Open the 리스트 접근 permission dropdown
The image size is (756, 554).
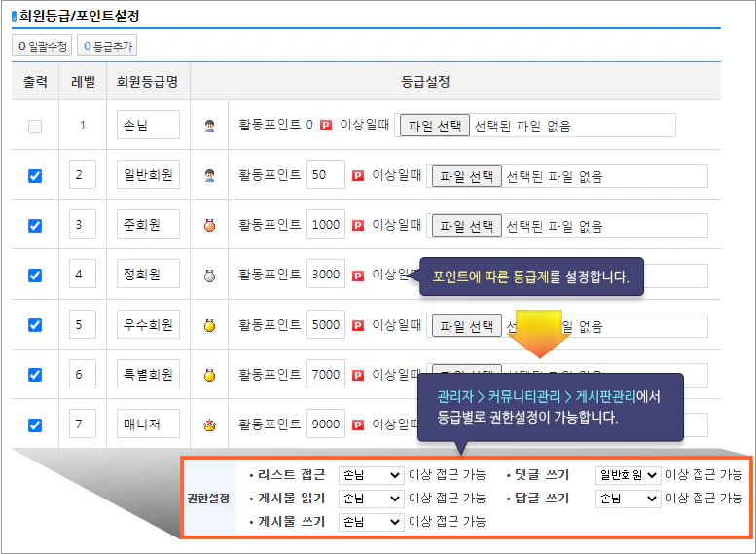[x=372, y=475]
